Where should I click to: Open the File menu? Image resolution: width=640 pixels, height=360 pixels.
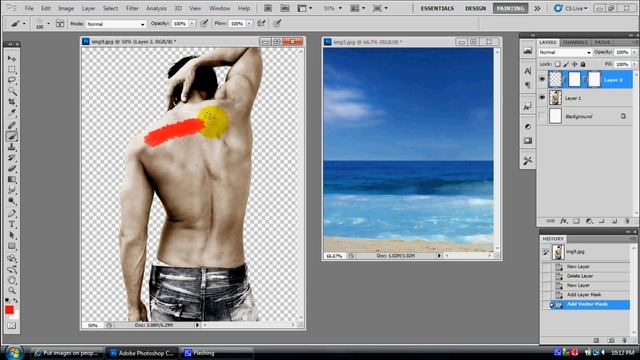point(29,8)
